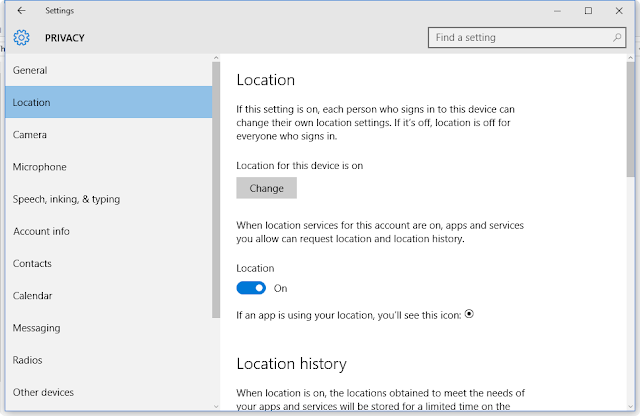Open the General privacy section

click(x=30, y=71)
